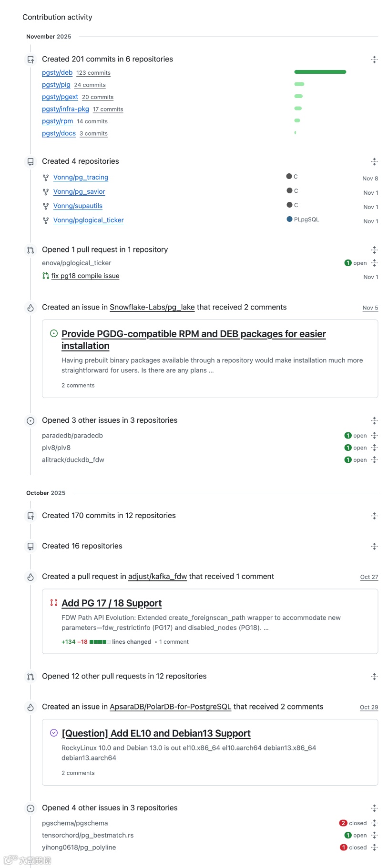Open adjust/kafka_fdw repository link
Image resolution: width=388 pixels, height=868 pixels.
pos(157,576)
